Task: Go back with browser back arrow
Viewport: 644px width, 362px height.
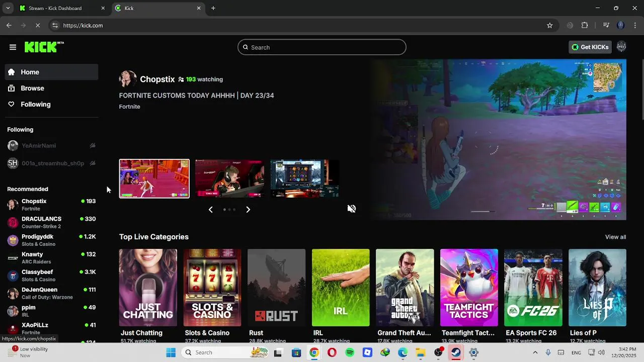Action: tap(9, 25)
